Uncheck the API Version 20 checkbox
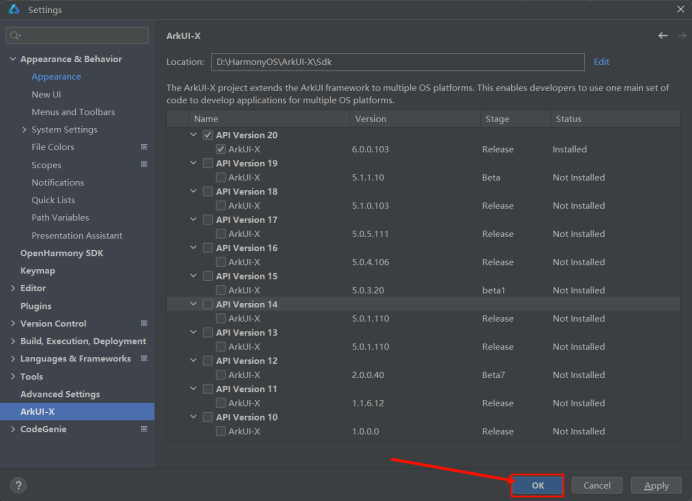 [208, 135]
